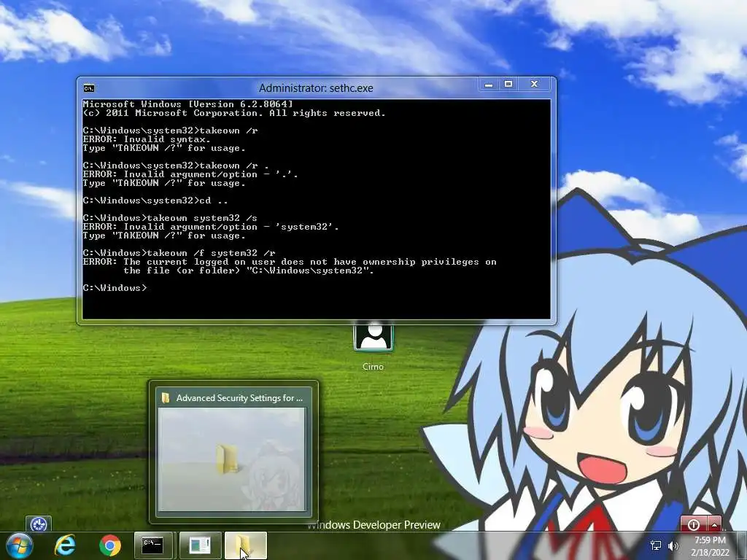
Task: Open Advanced Security Settings preview thumbnail
Action: click(x=232, y=459)
